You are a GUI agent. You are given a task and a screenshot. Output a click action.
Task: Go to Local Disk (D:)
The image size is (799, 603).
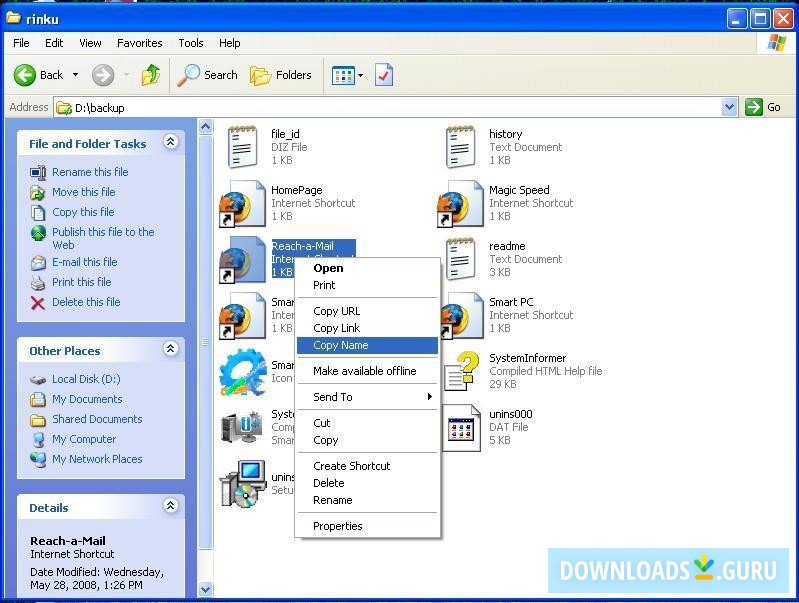click(86, 379)
